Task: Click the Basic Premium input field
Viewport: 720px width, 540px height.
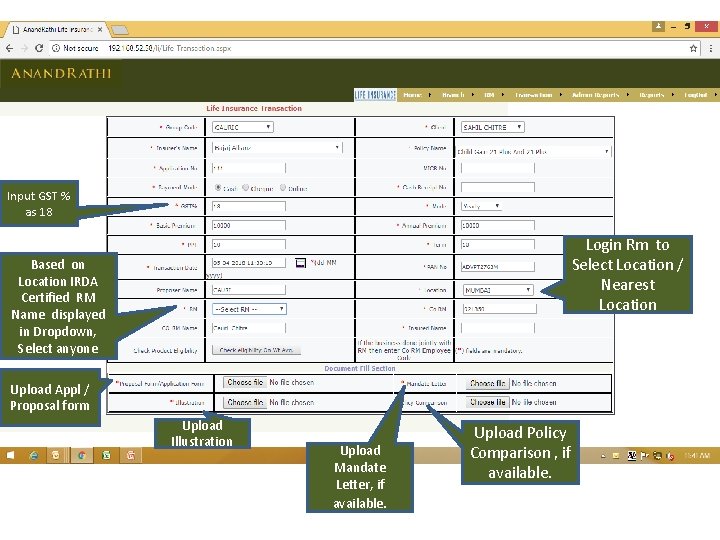Action: point(249,225)
